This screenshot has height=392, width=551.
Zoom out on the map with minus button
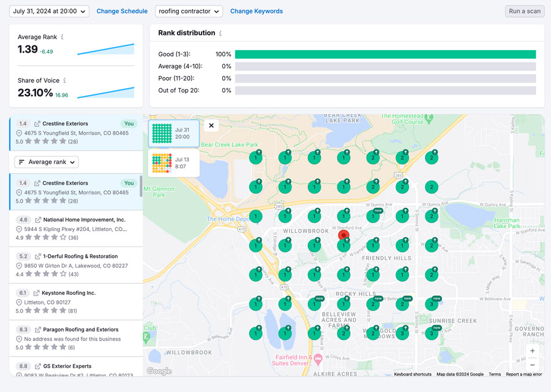[532, 365]
